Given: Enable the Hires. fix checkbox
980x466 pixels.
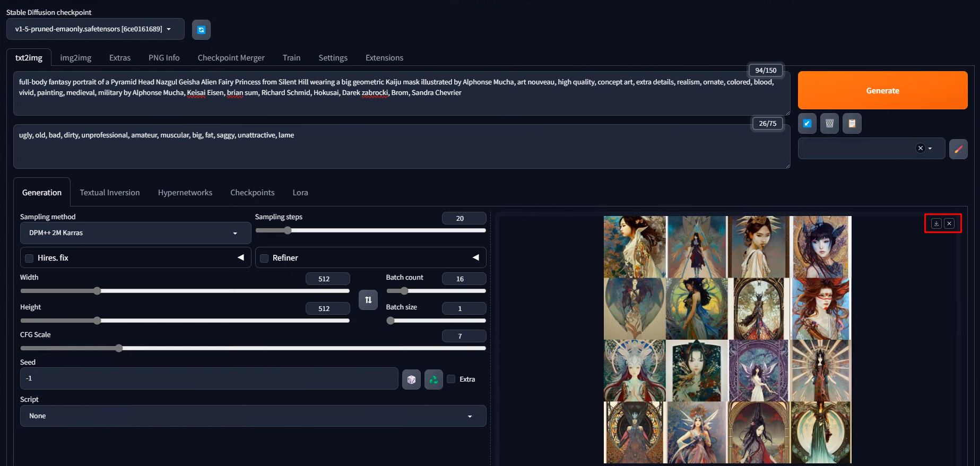Looking at the screenshot, I should pos(29,258).
